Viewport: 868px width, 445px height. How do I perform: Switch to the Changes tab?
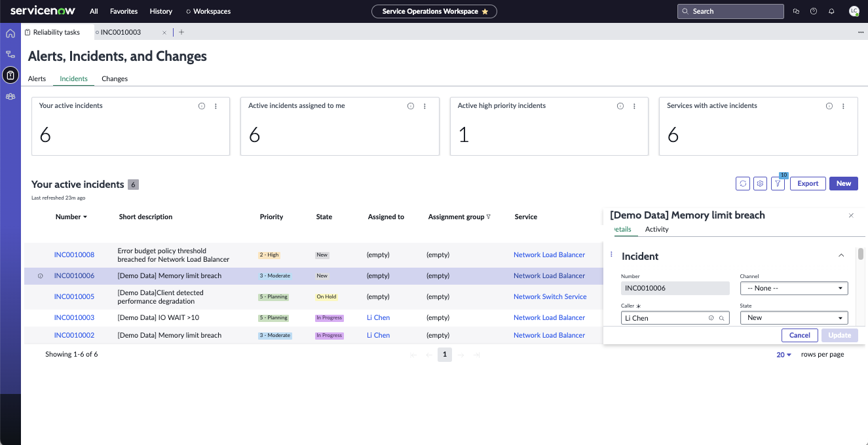click(x=115, y=79)
